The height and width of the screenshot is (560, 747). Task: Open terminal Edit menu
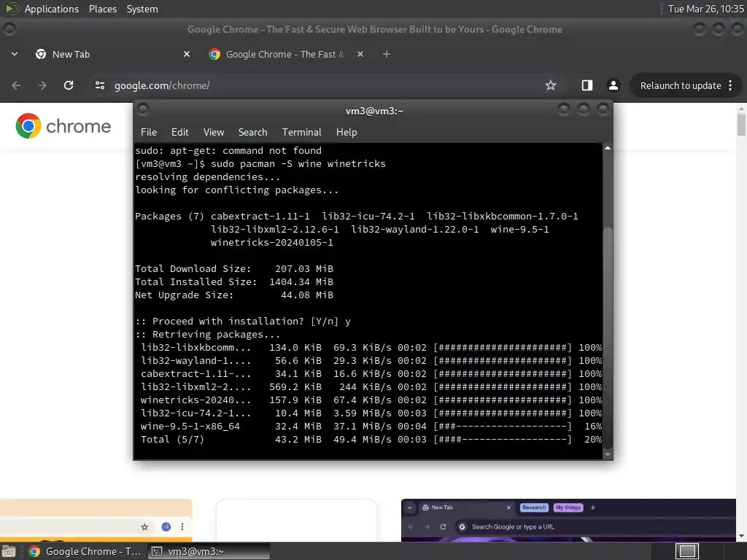179,133
